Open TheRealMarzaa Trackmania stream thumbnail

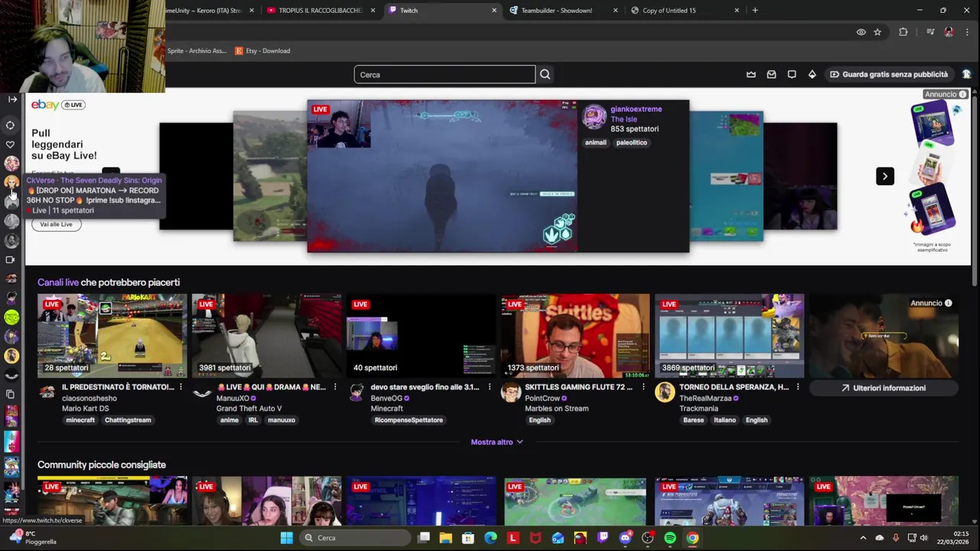730,336
